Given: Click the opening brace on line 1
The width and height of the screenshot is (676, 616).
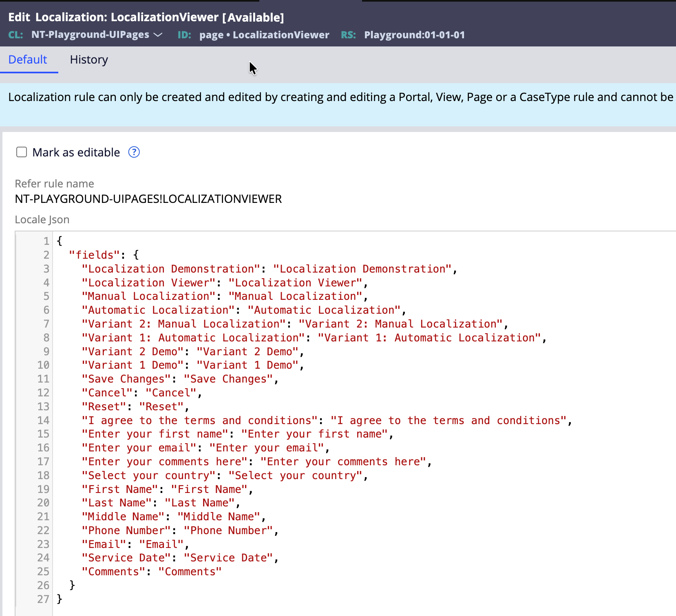Looking at the screenshot, I should point(60,241).
